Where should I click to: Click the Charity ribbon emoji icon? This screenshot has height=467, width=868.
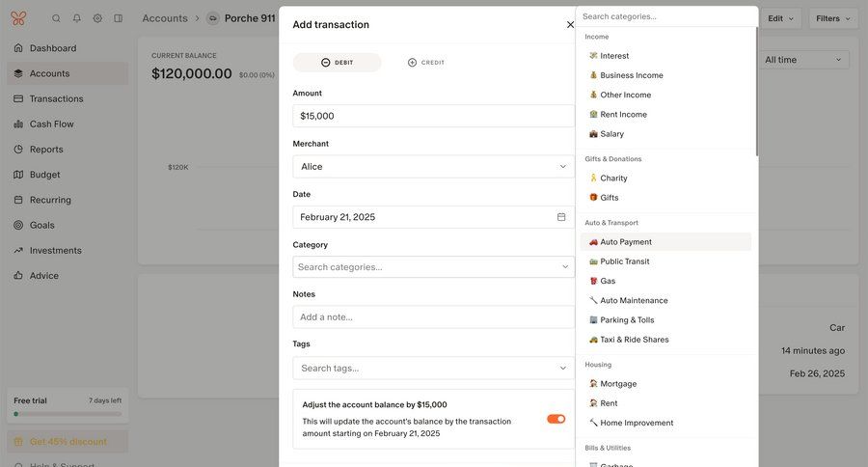coord(593,178)
